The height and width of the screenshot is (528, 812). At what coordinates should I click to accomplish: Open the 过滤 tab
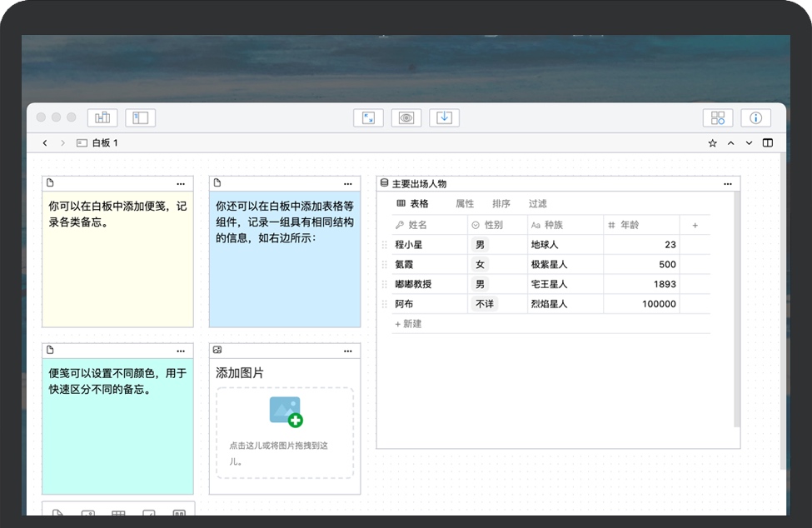[538, 204]
